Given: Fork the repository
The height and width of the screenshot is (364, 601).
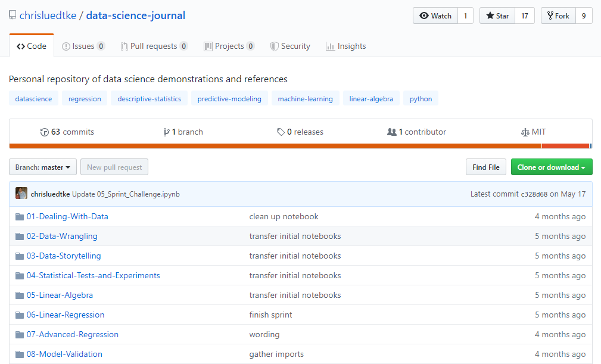Looking at the screenshot, I should (558, 16).
